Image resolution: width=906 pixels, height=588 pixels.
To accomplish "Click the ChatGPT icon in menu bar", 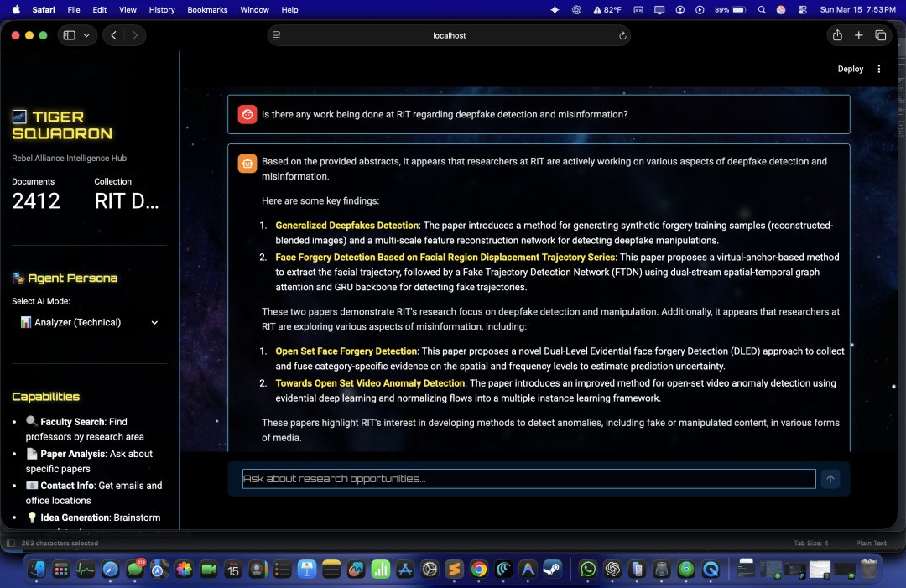I will (x=576, y=10).
